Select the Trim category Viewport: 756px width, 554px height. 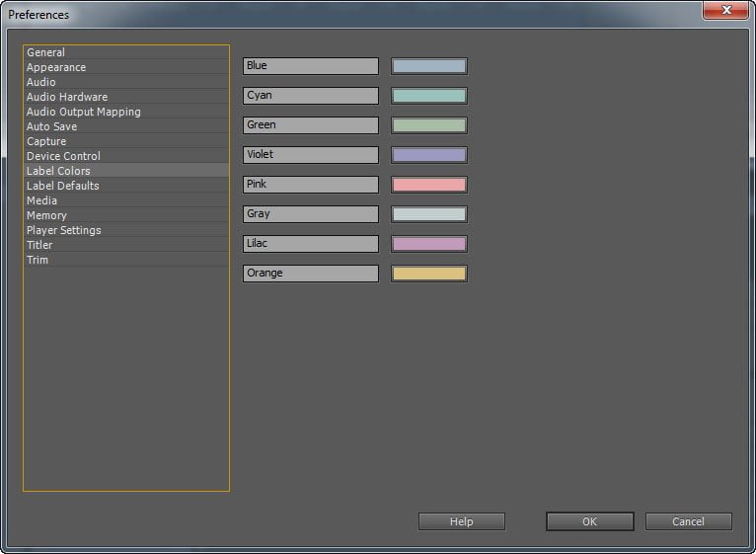click(x=126, y=260)
